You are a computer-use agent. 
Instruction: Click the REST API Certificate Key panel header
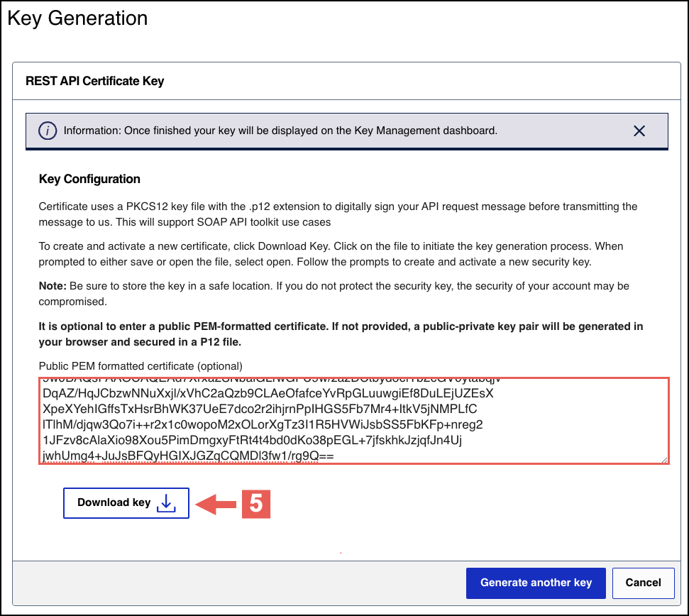click(x=94, y=81)
